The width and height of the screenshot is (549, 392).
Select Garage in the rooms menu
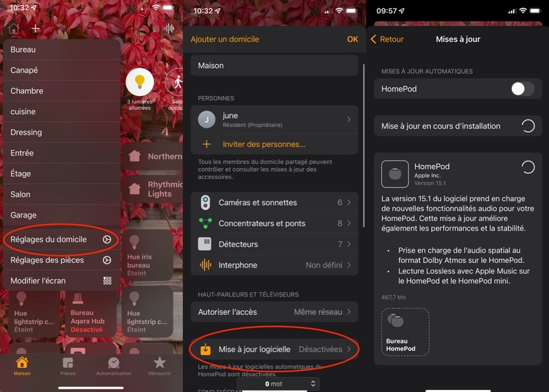62,215
